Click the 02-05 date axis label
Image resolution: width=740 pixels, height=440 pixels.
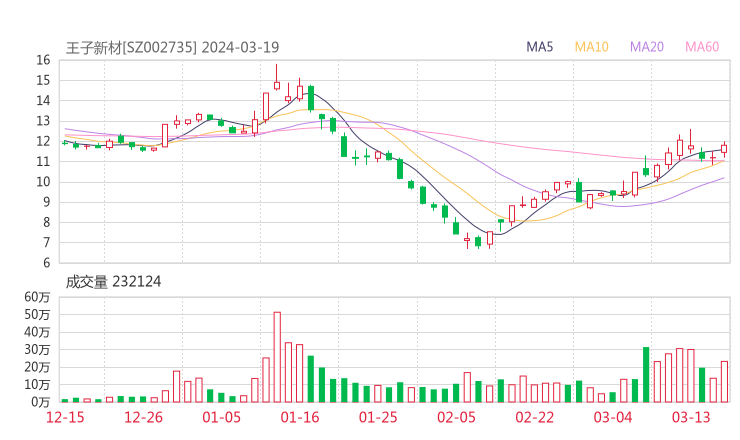456,417
